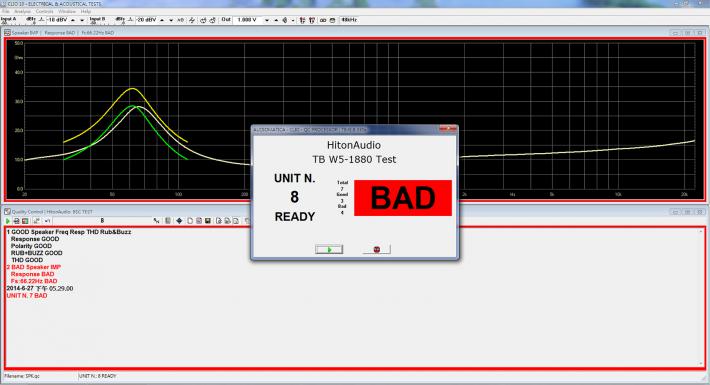This screenshot has height=385, width=710.
Task: Click the link chain icon in top toolbar
Action: [322, 20]
